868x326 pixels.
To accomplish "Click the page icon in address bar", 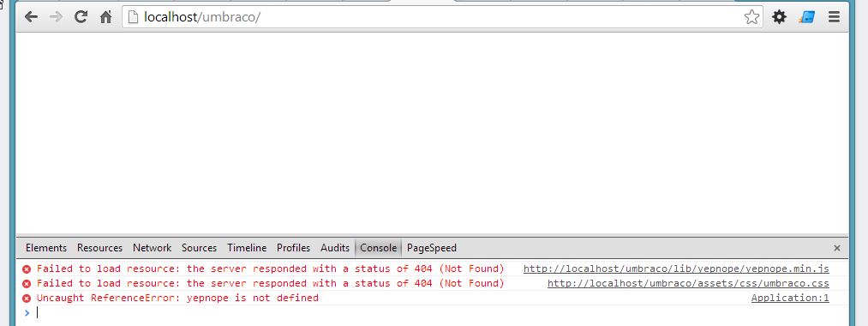I will click(133, 17).
